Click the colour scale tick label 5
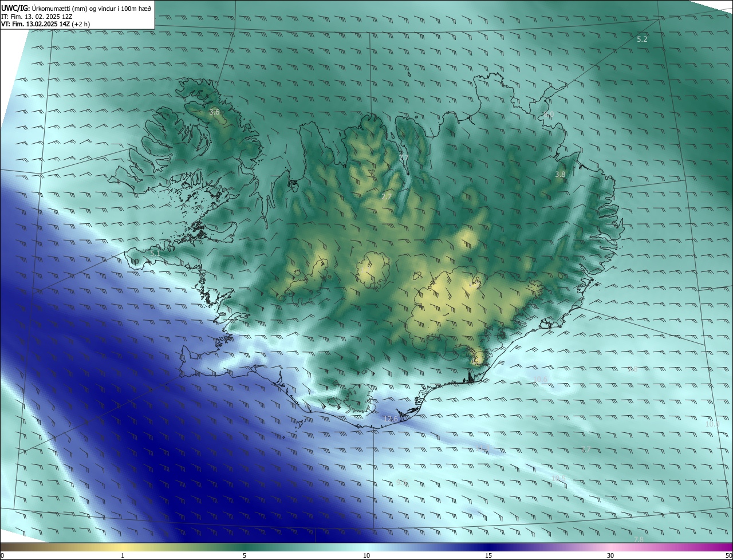 coord(245,555)
